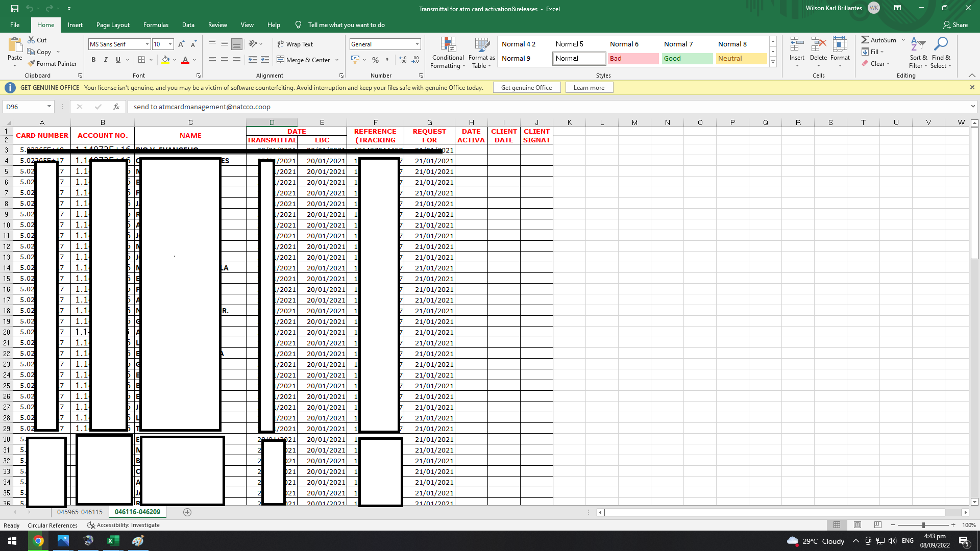Click the Conditional Formatting icon
Screen dimensions: 980x551
pyautogui.click(x=448, y=45)
